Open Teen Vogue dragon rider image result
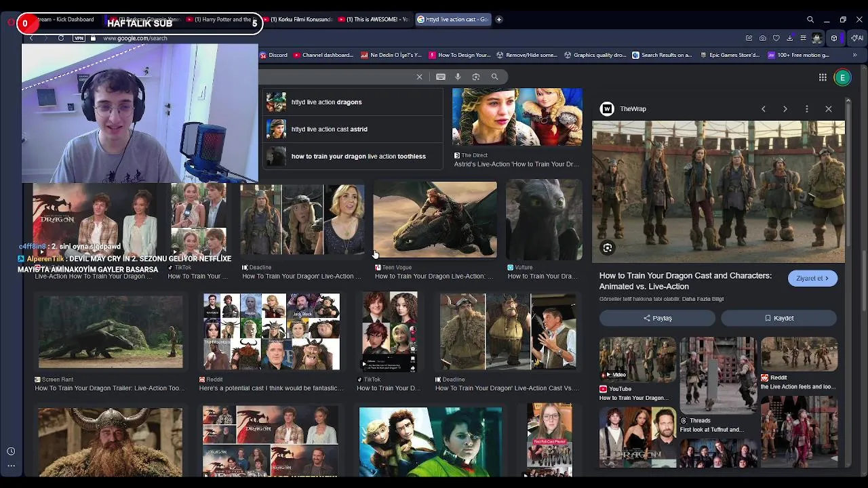This screenshot has width=868, height=488. [435, 221]
